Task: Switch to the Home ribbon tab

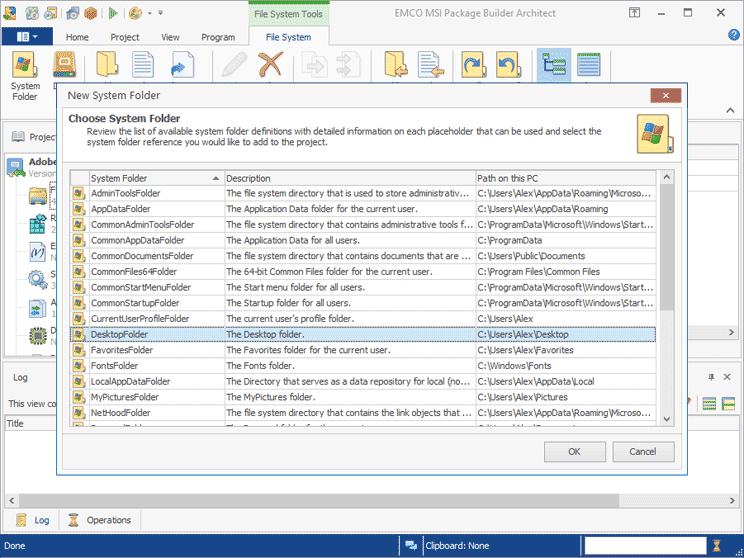Action: (77, 37)
